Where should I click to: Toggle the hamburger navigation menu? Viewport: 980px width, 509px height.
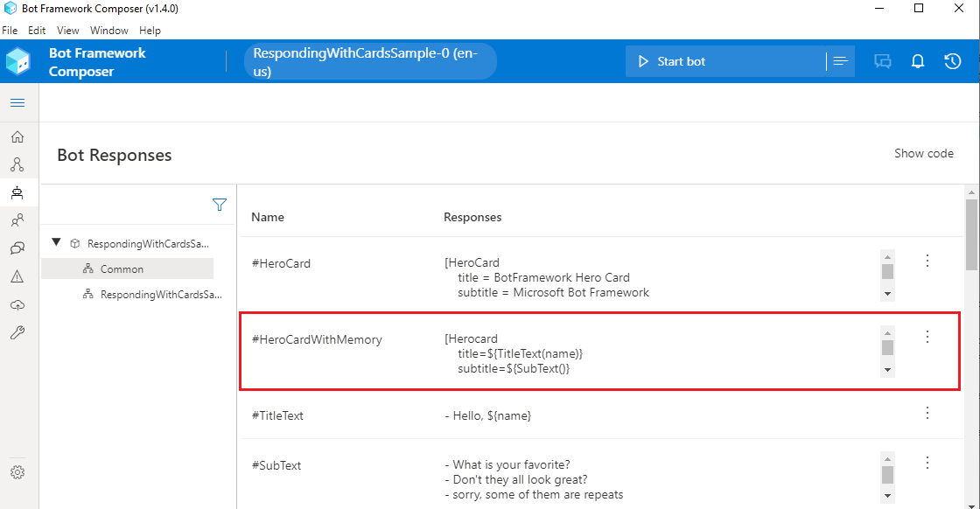(17, 102)
